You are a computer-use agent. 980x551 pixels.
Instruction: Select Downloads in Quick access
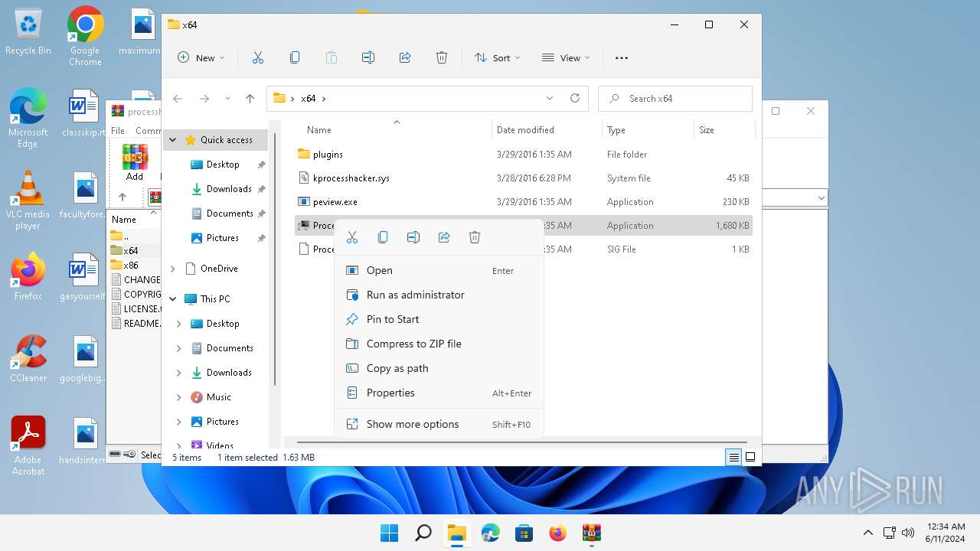(x=228, y=189)
